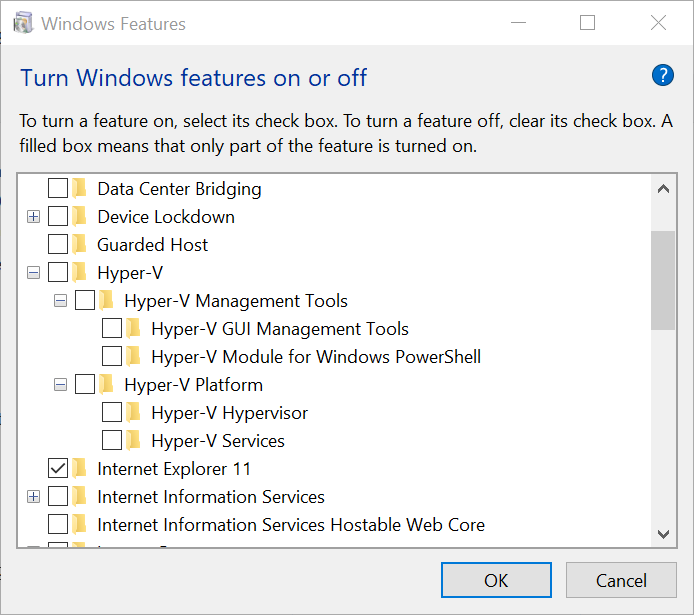Click the folder icon beside Hyper-V Hypervisor

134,412
